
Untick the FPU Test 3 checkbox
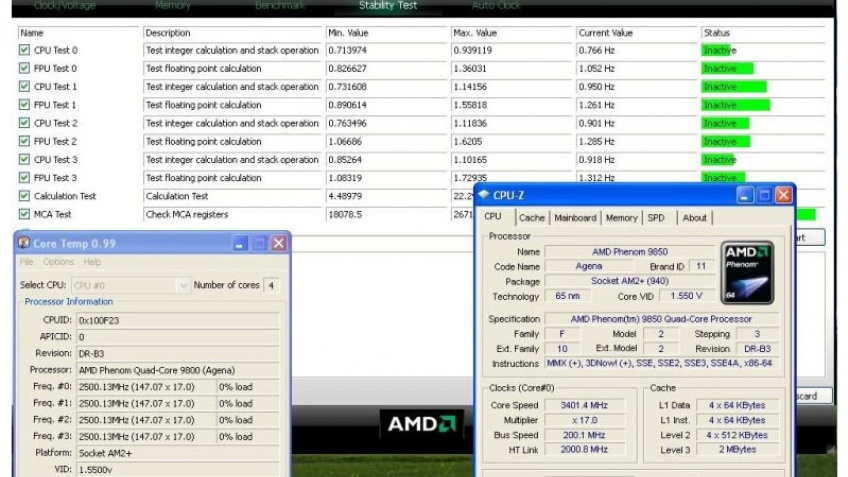[24, 177]
